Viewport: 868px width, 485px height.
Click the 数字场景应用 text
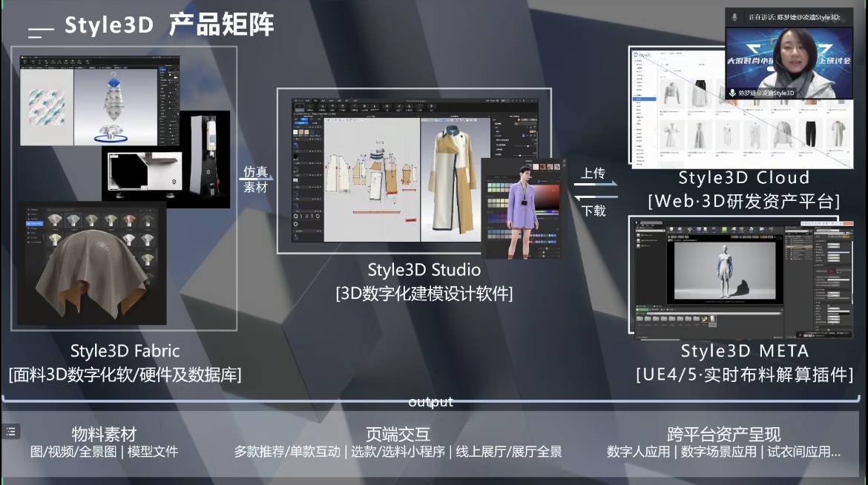pyautogui.click(x=719, y=452)
